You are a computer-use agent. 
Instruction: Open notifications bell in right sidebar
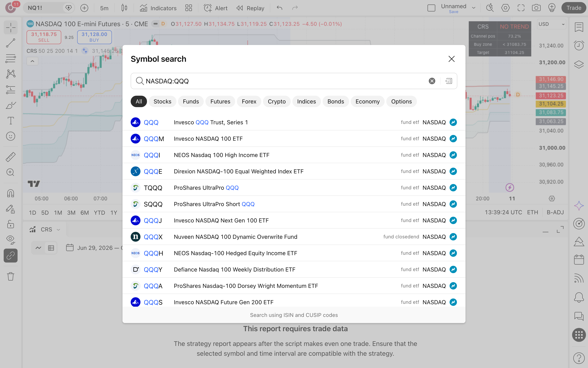click(579, 297)
